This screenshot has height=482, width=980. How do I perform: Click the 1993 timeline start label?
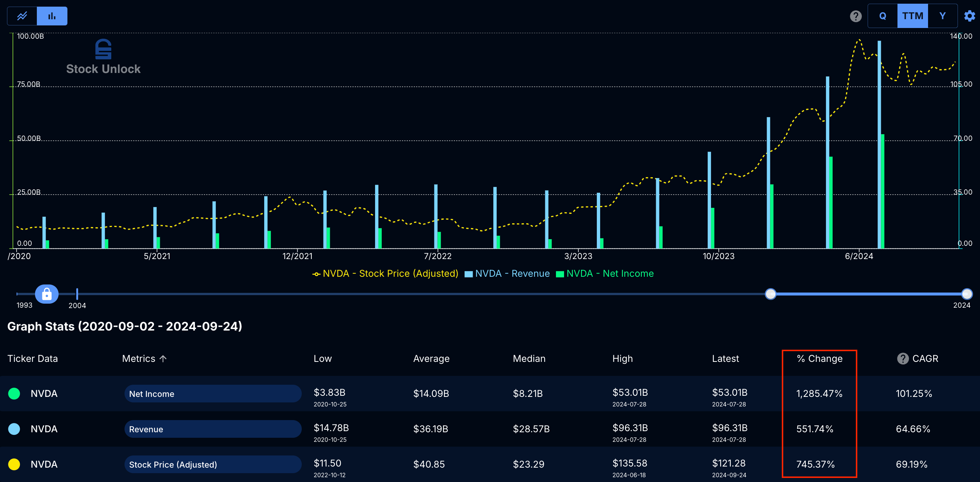pyautogui.click(x=24, y=305)
